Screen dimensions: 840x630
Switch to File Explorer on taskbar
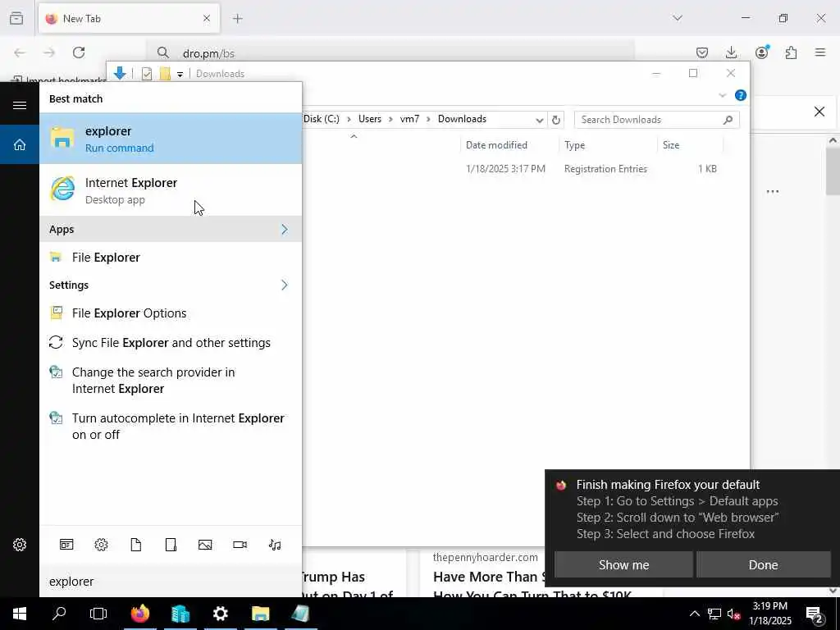[260, 614]
